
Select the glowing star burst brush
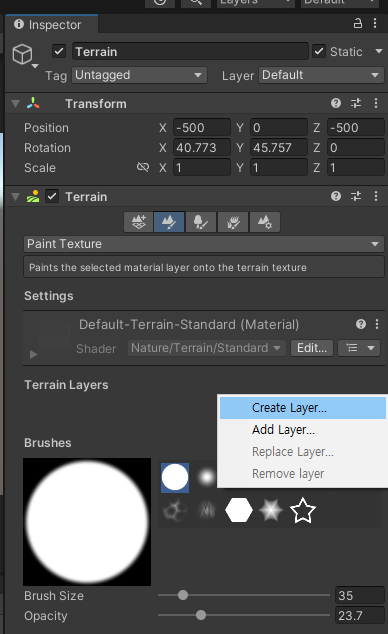271,510
